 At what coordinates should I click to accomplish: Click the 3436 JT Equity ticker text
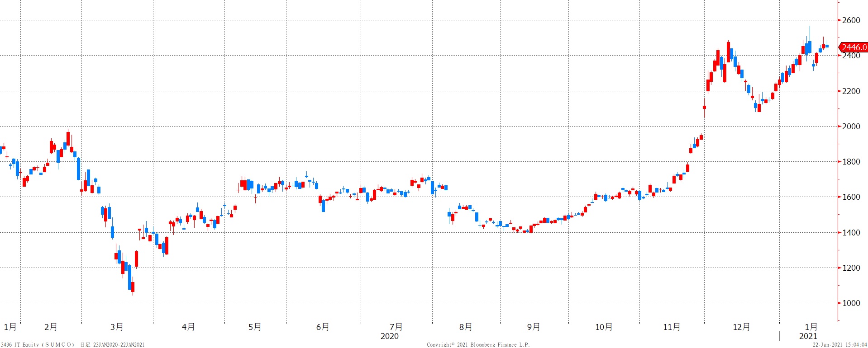click(x=20, y=345)
